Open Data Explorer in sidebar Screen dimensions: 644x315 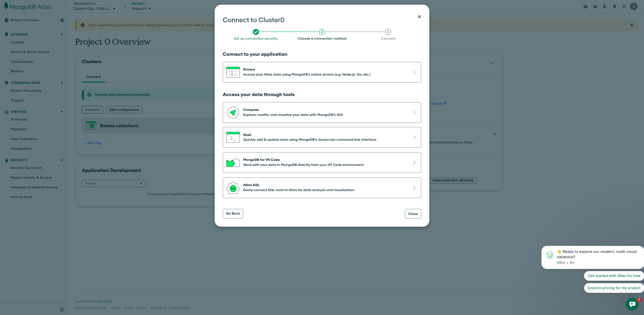22,62
